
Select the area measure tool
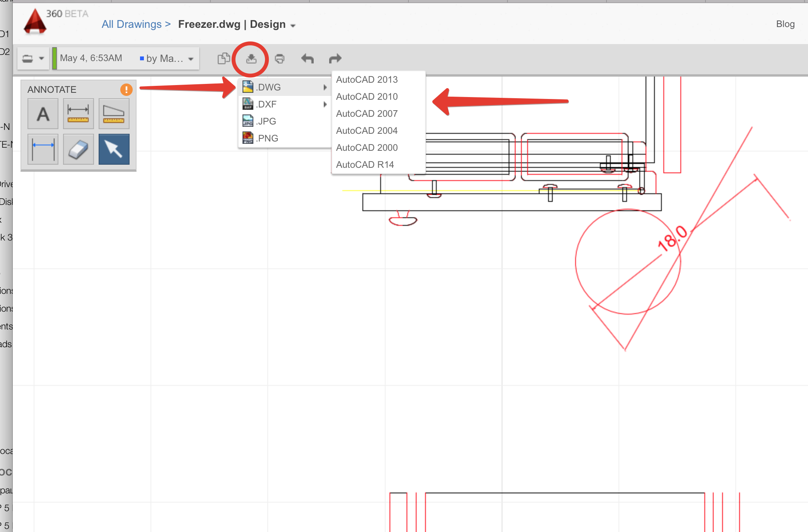tap(114, 114)
